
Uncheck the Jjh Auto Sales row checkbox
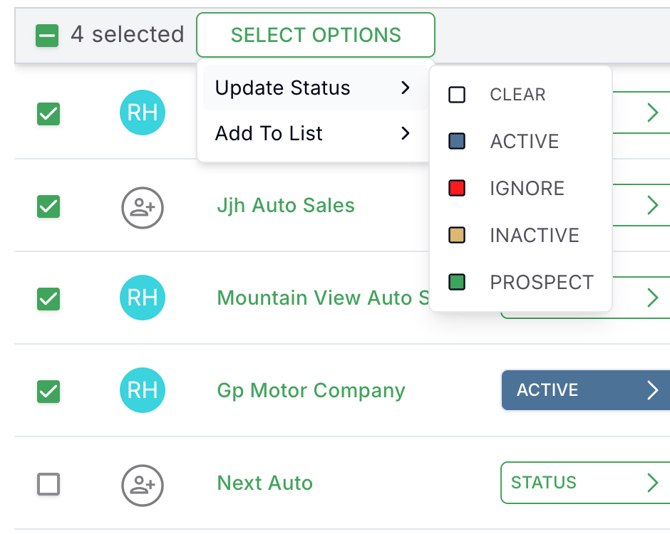(48, 206)
